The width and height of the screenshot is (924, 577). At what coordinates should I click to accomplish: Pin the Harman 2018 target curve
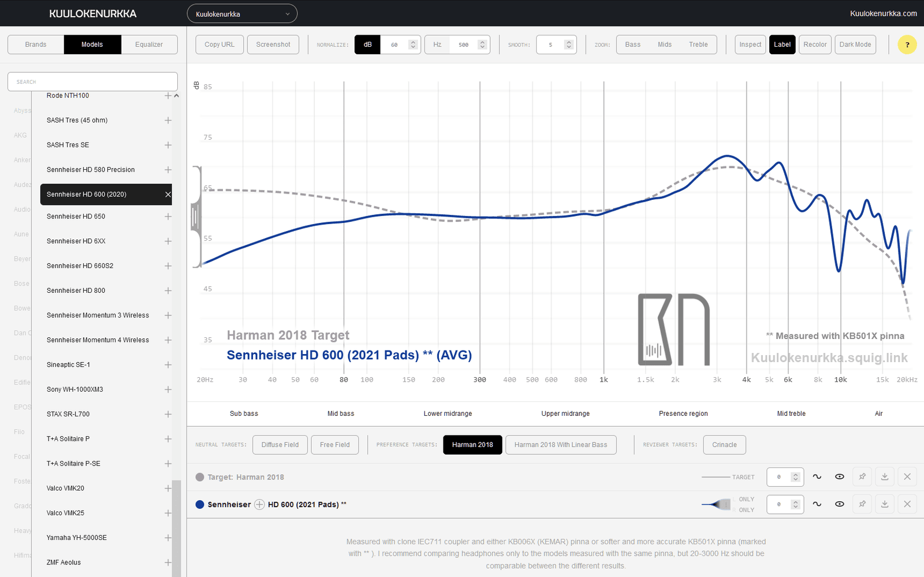coord(862,477)
